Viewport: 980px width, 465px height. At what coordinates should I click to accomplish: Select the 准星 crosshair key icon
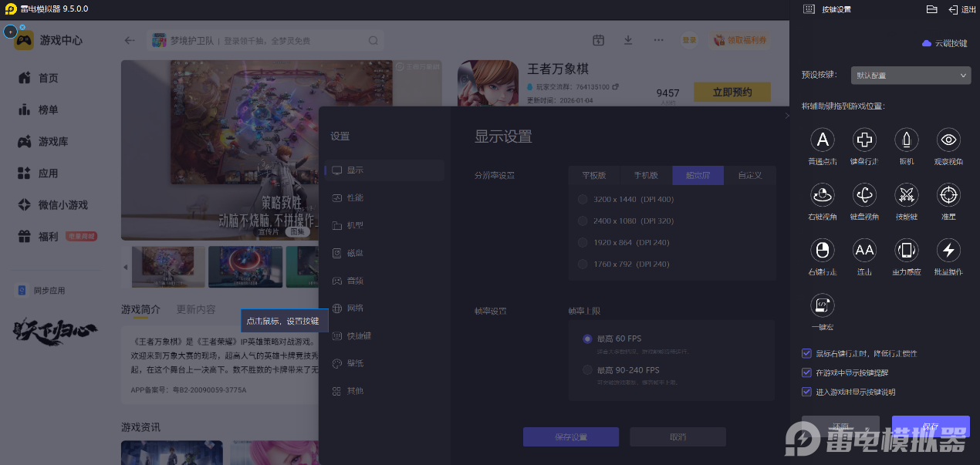tap(948, 195)
